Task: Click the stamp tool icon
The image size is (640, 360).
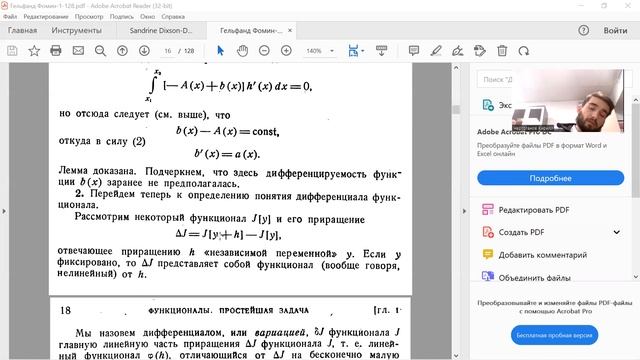Action: 480,51
